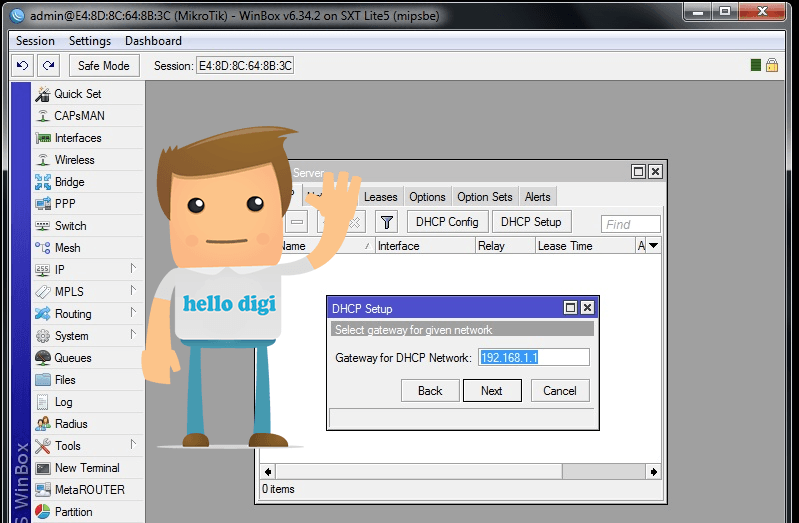The image size is (799, 523).
Task: Sort by the Lease Time column header
Action: [585, 246]
